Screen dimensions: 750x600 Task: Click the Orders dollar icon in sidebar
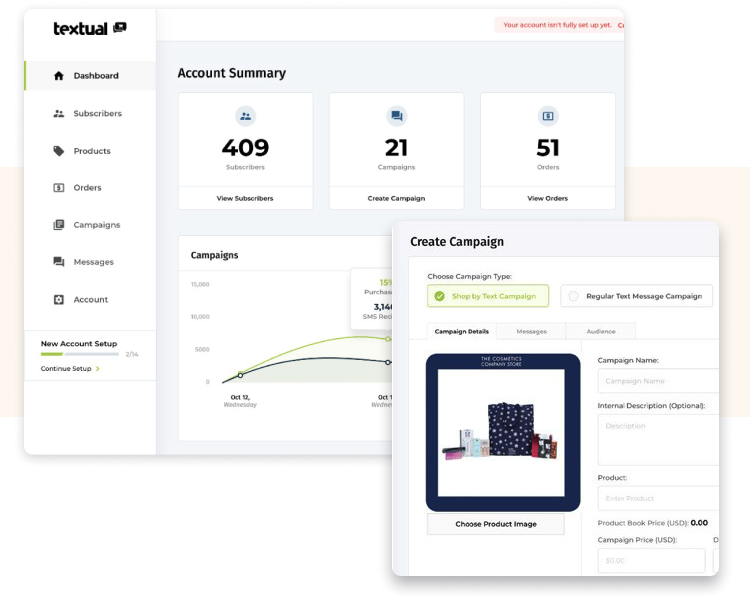(x=59, y=188)
